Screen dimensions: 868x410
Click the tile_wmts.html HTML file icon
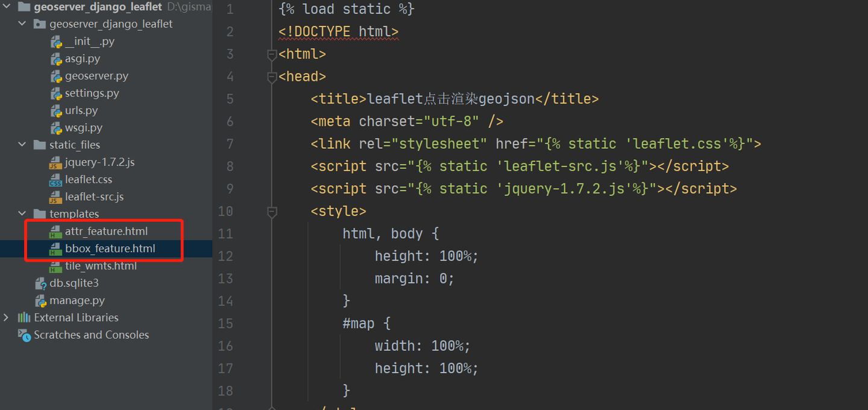[x=55, y=265]
